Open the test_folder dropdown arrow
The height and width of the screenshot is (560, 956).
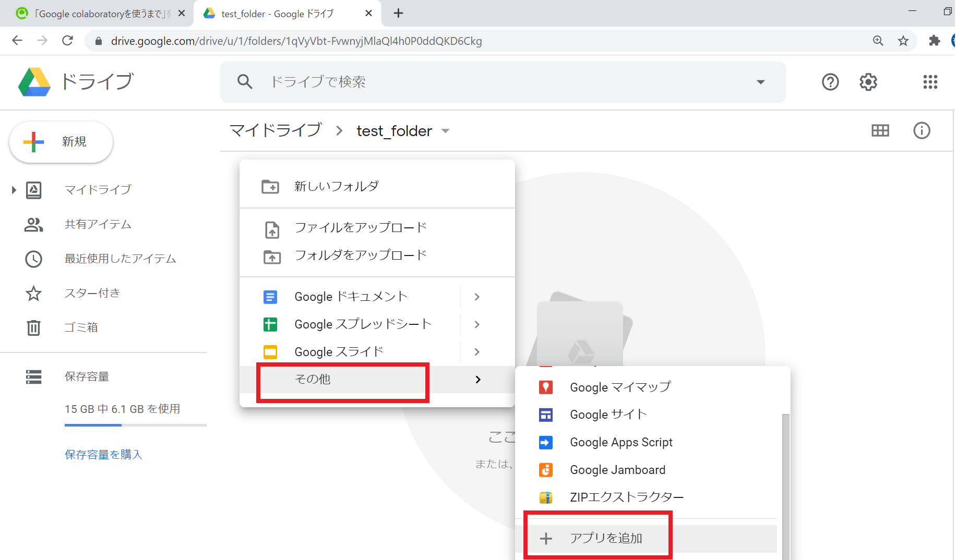(x=445, y=131)
